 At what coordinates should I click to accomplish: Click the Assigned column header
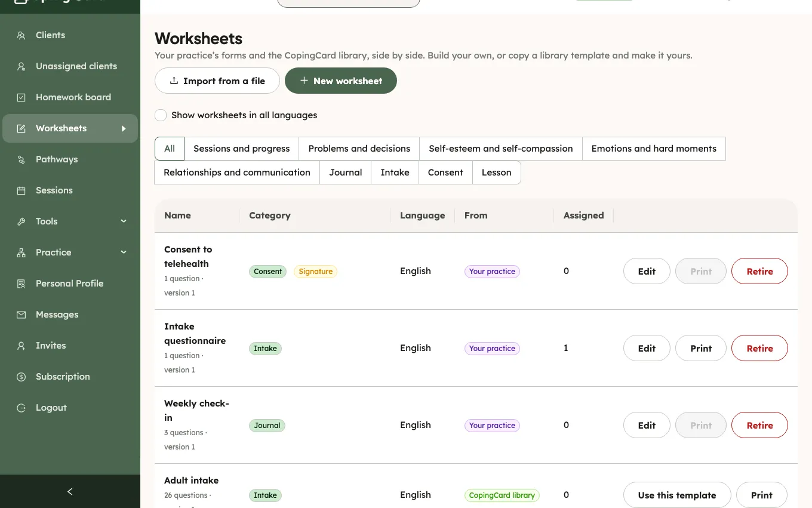(583, 215)
